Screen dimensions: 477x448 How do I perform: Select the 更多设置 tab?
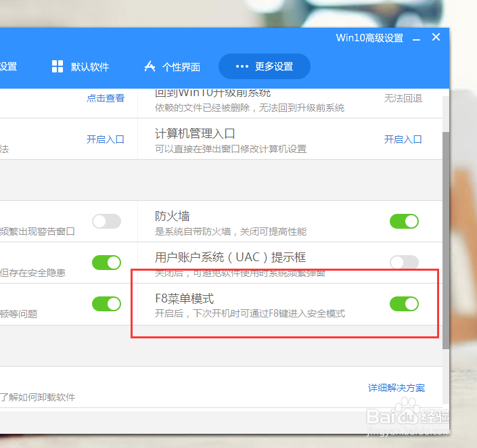click(265, 66)
